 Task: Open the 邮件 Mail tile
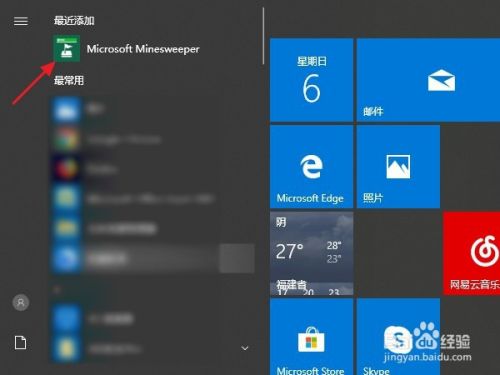[428, 80]
